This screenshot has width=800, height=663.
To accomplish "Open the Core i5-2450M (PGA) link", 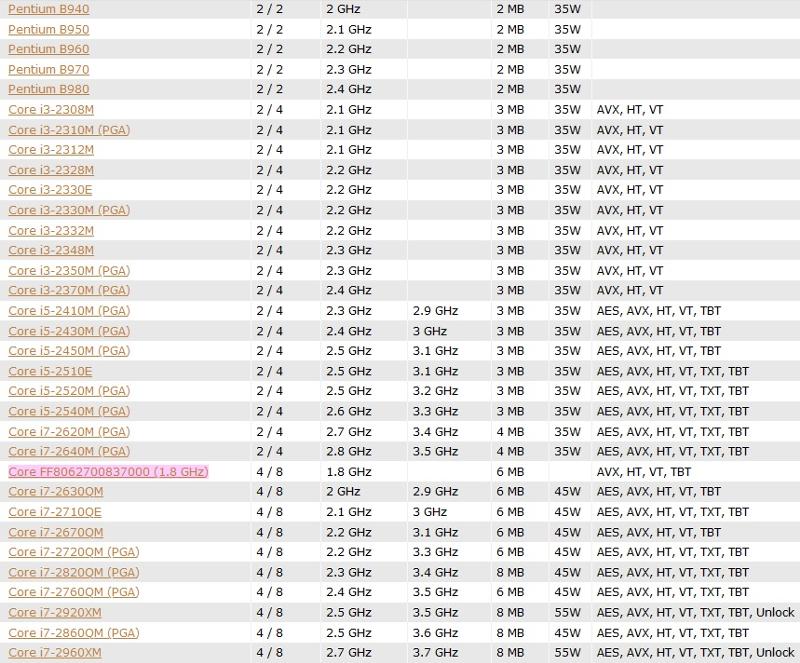I will click(69, 351).
